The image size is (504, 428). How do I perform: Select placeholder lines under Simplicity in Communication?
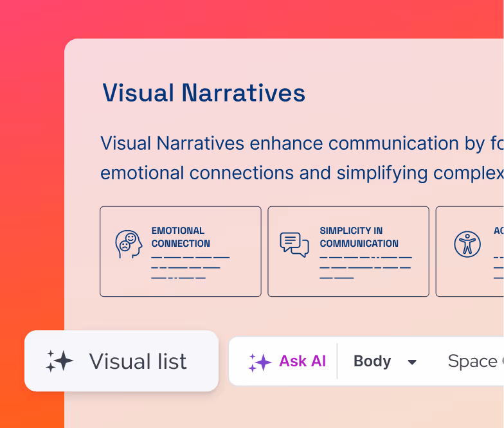pyautogui.click(x=365, y=267)
